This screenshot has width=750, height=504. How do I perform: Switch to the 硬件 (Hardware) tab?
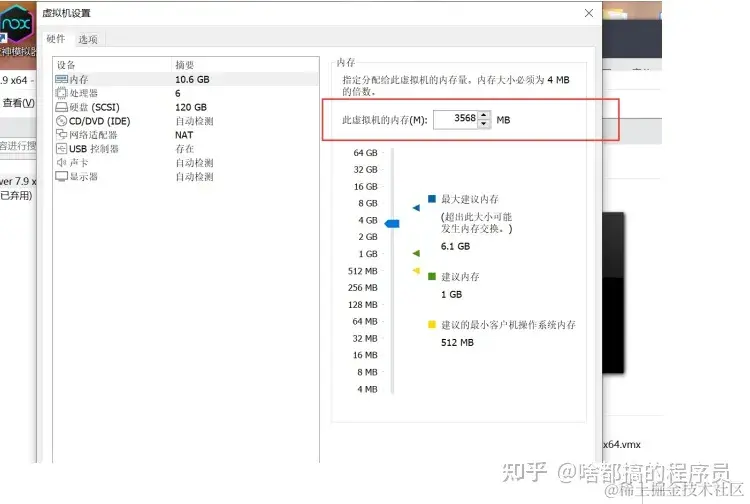pos(56,39)
